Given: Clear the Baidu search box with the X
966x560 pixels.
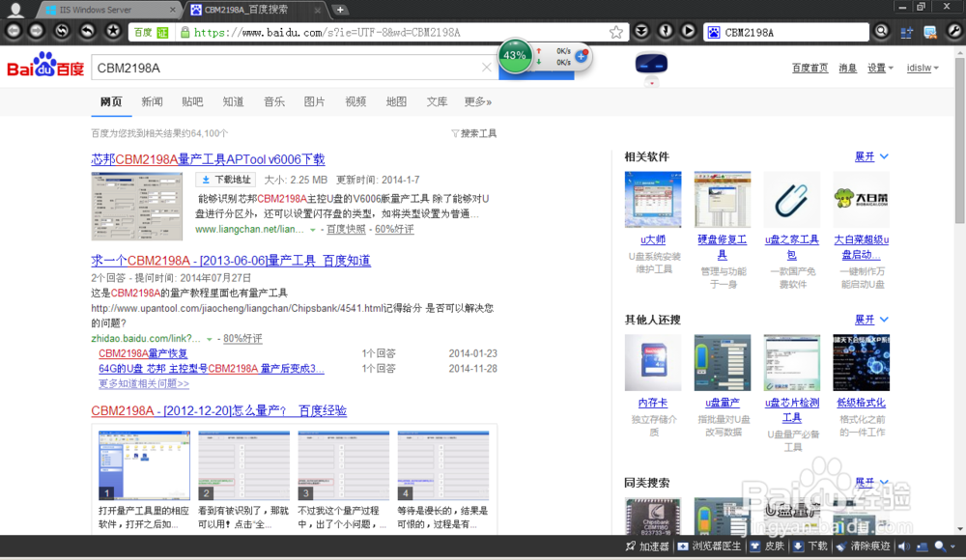Looking at the screenshot, I should click(x=486, y=68).
